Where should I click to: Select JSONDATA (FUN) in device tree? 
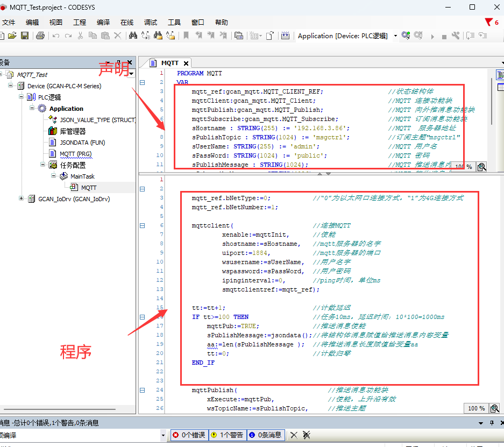(82, 143)
